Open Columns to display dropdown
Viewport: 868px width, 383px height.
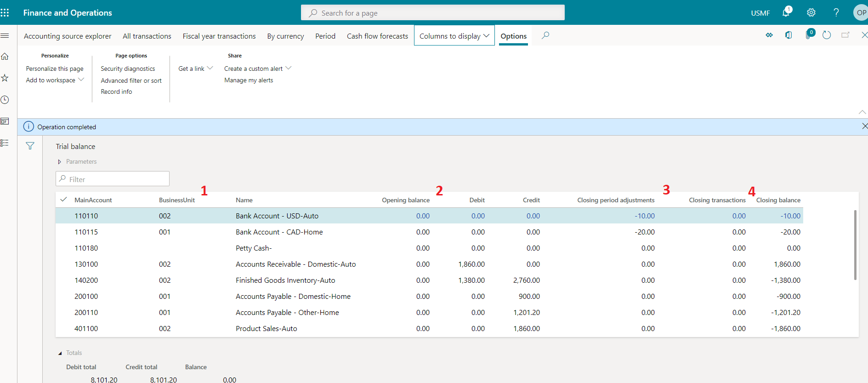[454, 36]
